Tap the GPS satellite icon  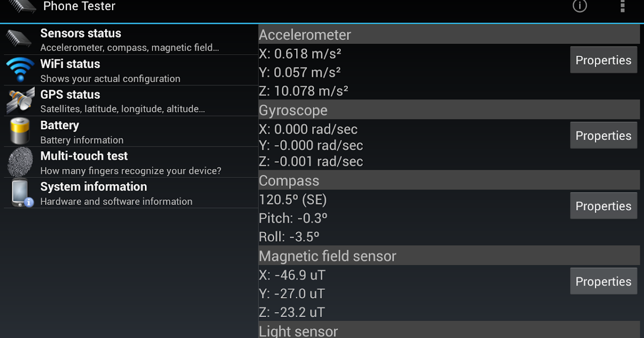click(x=20, y=101)
